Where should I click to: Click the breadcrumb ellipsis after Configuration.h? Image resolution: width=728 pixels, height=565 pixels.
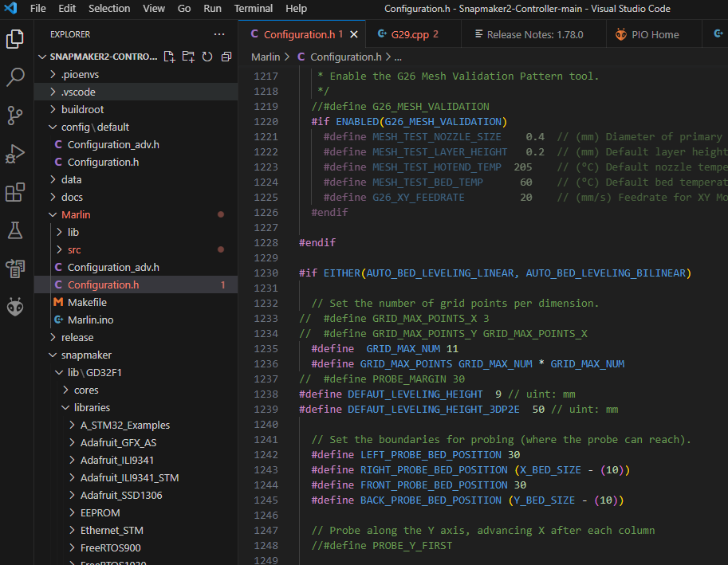[x=398, y=57]
